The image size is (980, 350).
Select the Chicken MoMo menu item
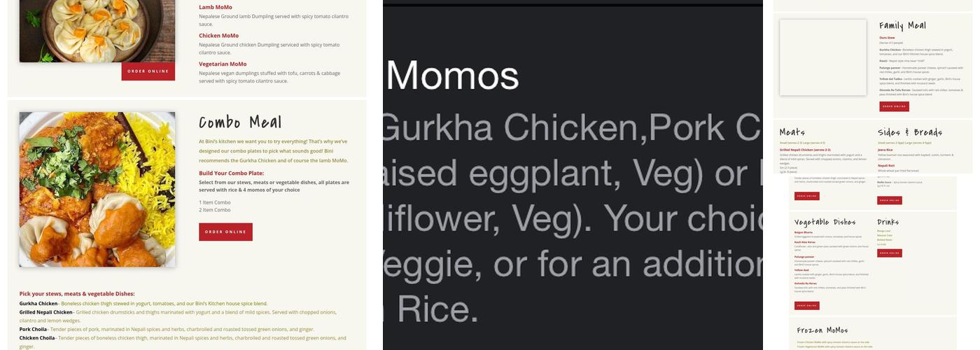pyautogui.click(x=218, y=36)
